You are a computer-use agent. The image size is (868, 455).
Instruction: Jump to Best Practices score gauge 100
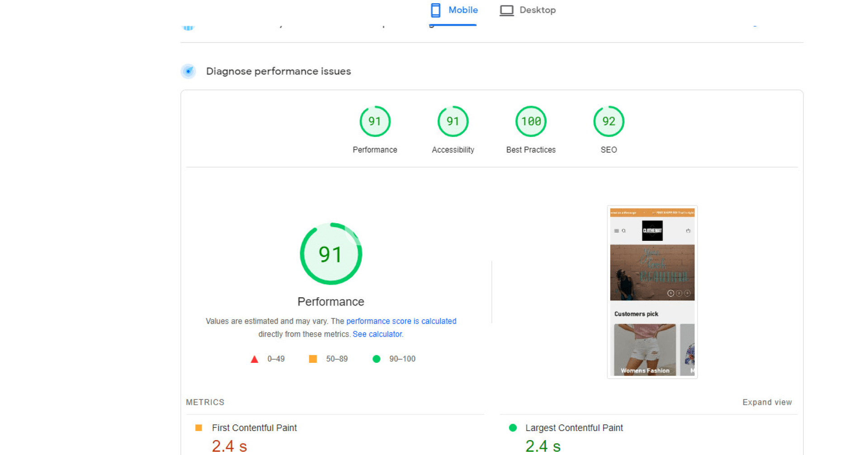tap(531, 122)
